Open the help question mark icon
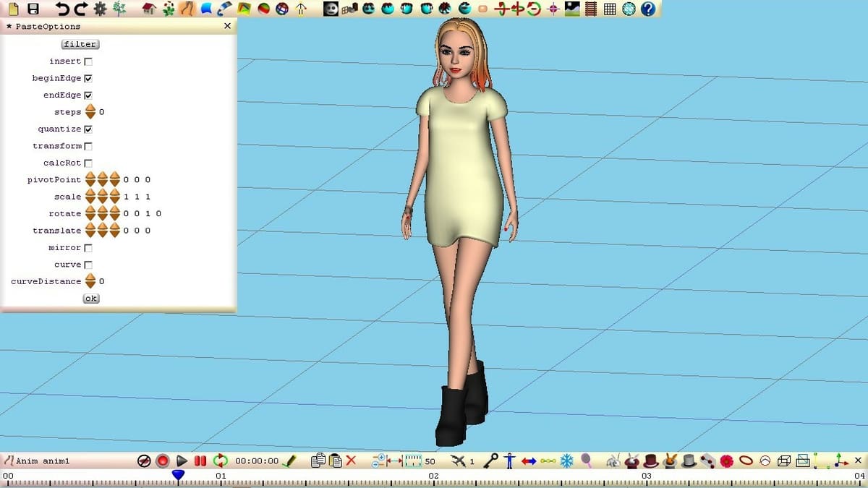The height and width of the screenshot is (488, 868). [648, 9]
